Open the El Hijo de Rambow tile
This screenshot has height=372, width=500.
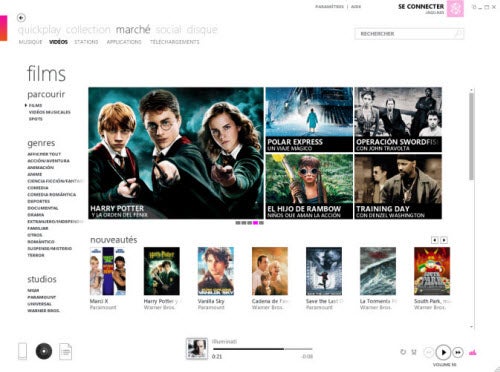click(x=309, y=187)
